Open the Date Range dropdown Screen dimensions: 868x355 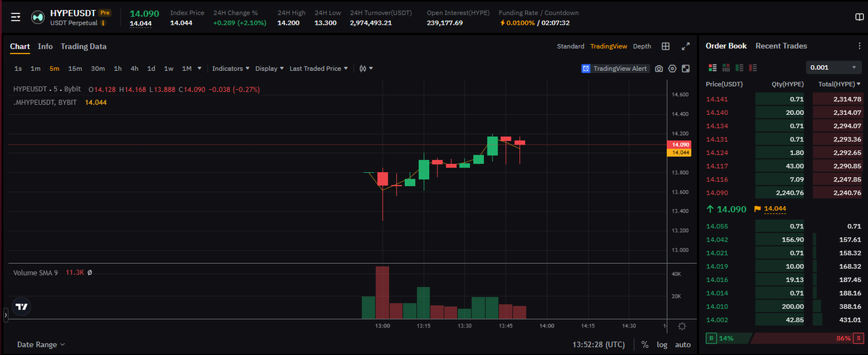[41, 345]
